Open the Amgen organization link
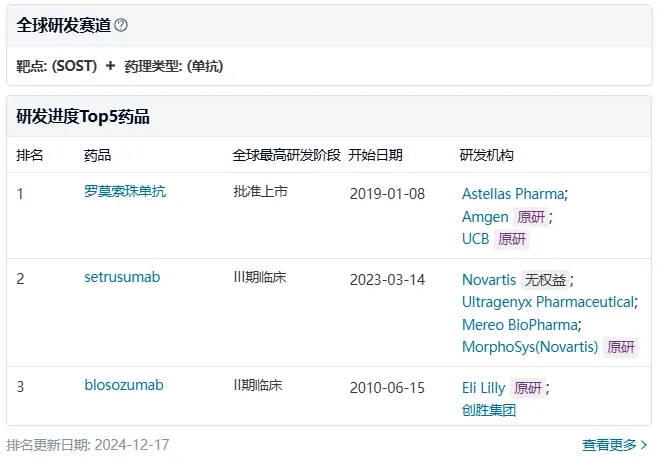 point(485,217)
